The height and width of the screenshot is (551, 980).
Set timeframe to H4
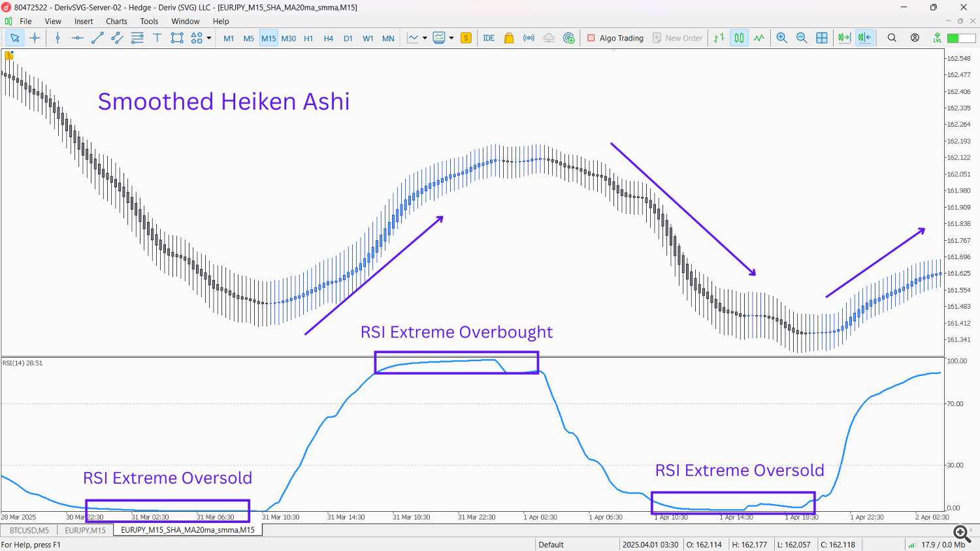coord(328,39)
